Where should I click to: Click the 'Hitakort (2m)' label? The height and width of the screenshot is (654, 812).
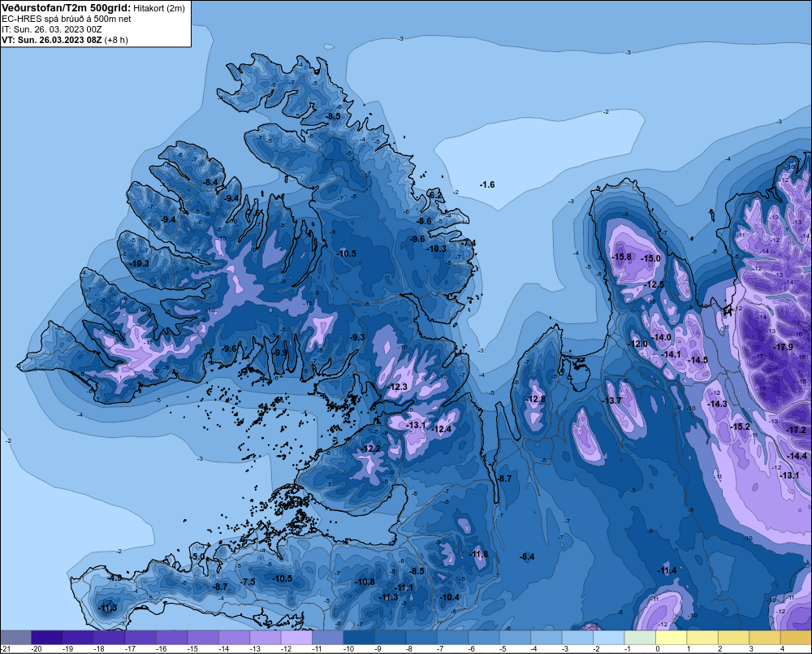coord(159,8)
